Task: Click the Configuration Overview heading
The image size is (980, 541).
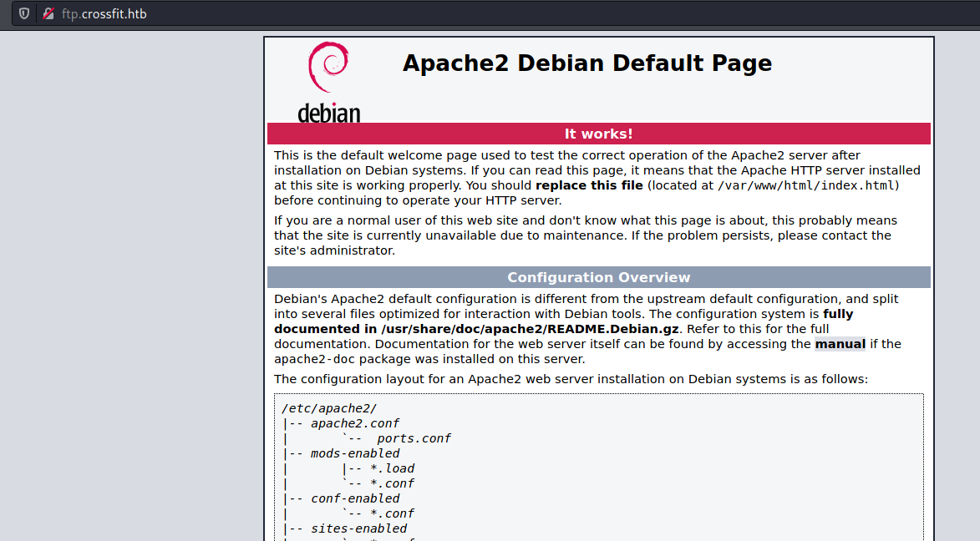Action: [599, 277]
